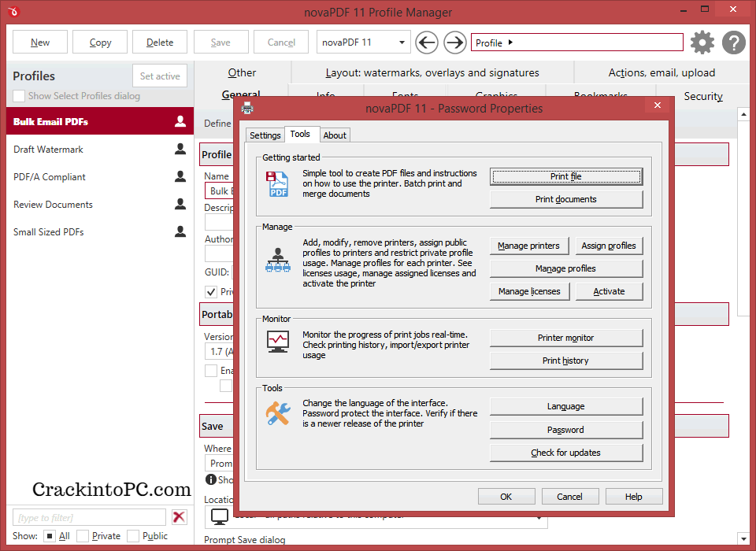Click the Manage profiles button

(566, 268)
